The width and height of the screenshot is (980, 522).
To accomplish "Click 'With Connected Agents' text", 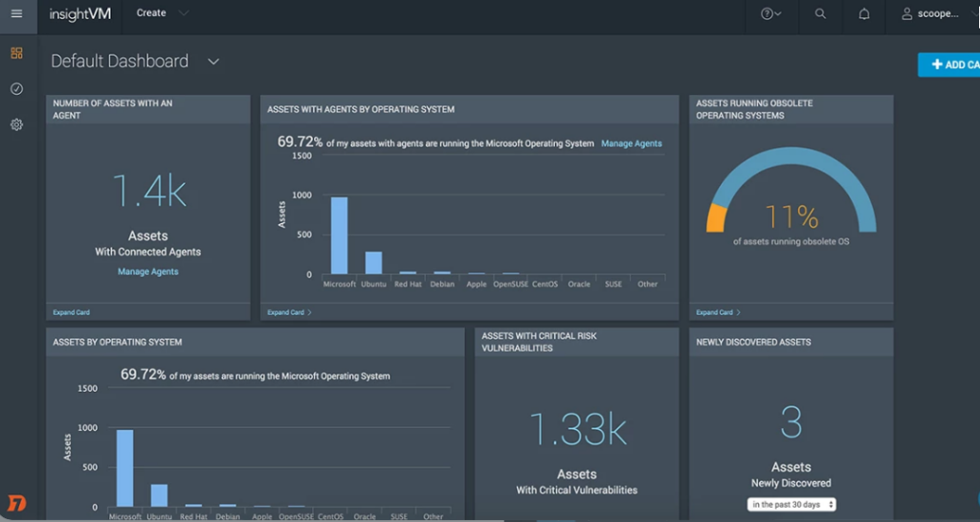I will pos(148,252).
